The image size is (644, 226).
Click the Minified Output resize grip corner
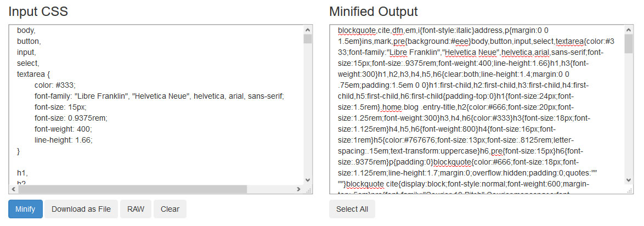pyautogui.click(x=629, y=189)
